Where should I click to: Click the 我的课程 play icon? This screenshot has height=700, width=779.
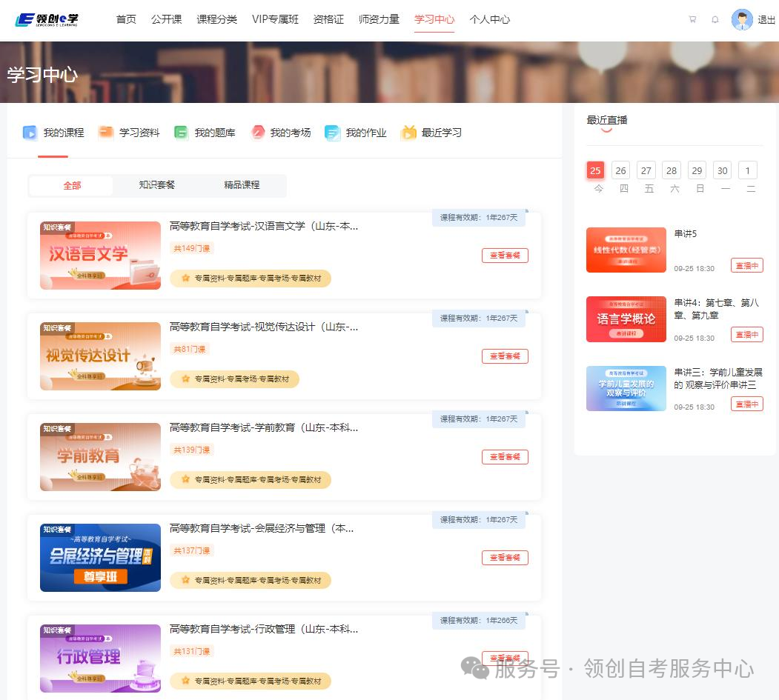click(30, 133)
